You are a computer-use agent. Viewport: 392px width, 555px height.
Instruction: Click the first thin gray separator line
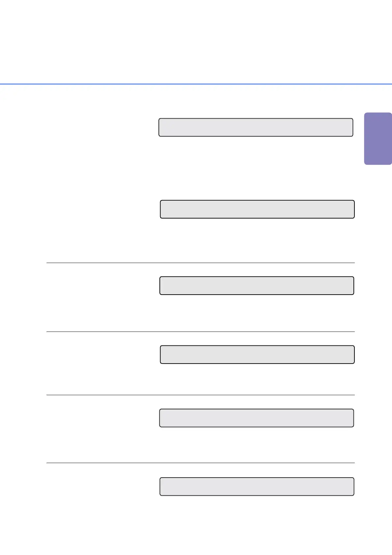(200, 263)
